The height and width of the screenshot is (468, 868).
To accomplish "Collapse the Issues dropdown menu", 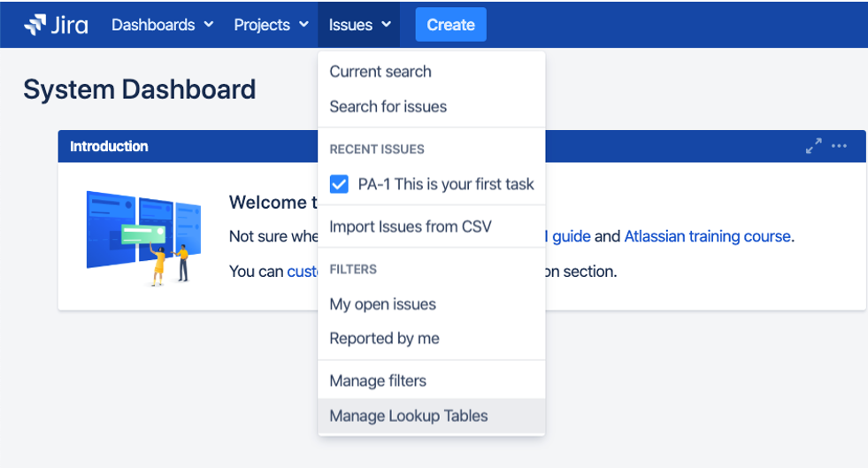I will [359, 25].
